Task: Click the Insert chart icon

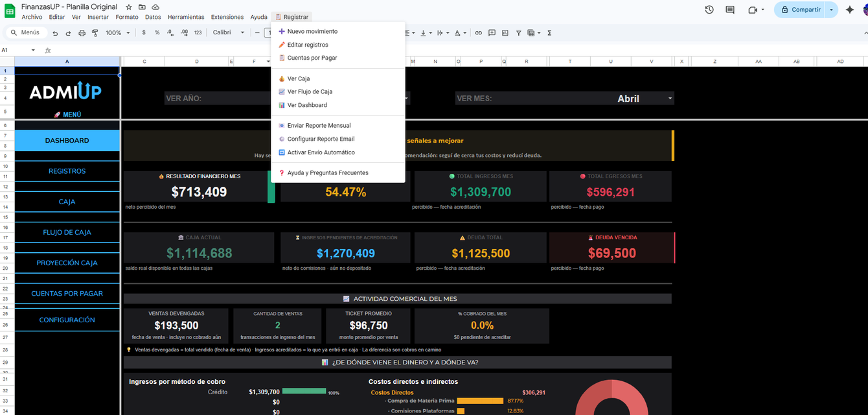Action: click(505, 33)
